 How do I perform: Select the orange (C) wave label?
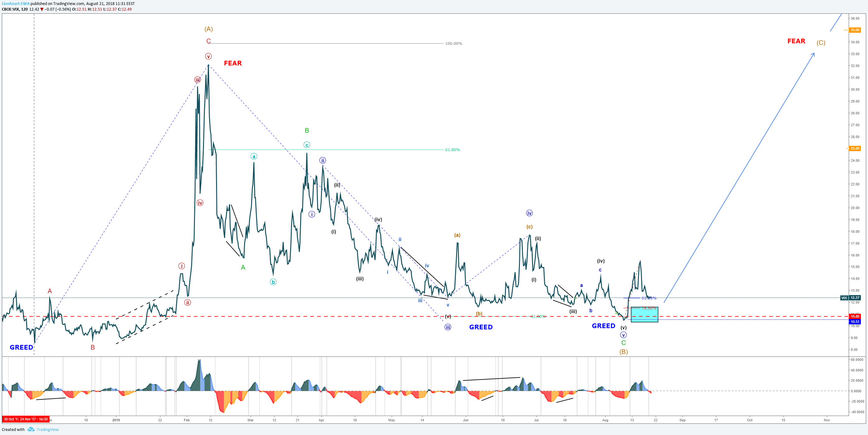(821, 43)
